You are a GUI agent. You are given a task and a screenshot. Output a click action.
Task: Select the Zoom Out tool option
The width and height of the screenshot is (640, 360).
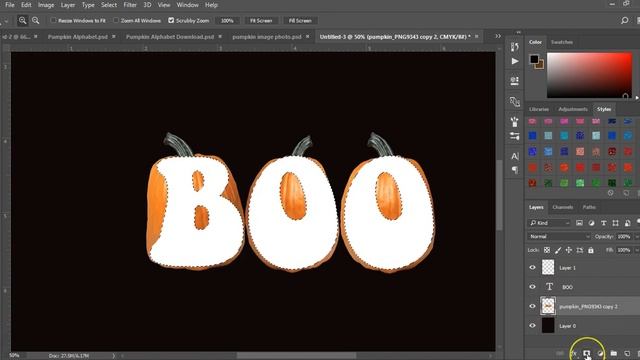tap(36, 20)
